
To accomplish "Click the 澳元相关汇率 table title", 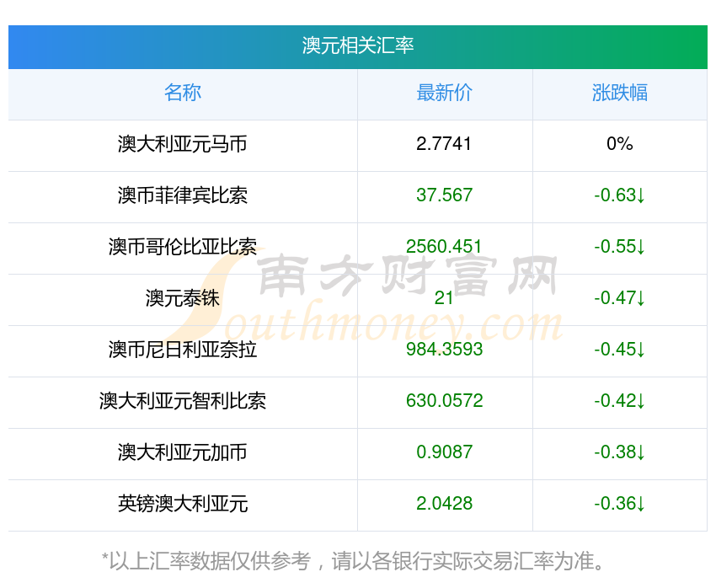I will point(357,45).
